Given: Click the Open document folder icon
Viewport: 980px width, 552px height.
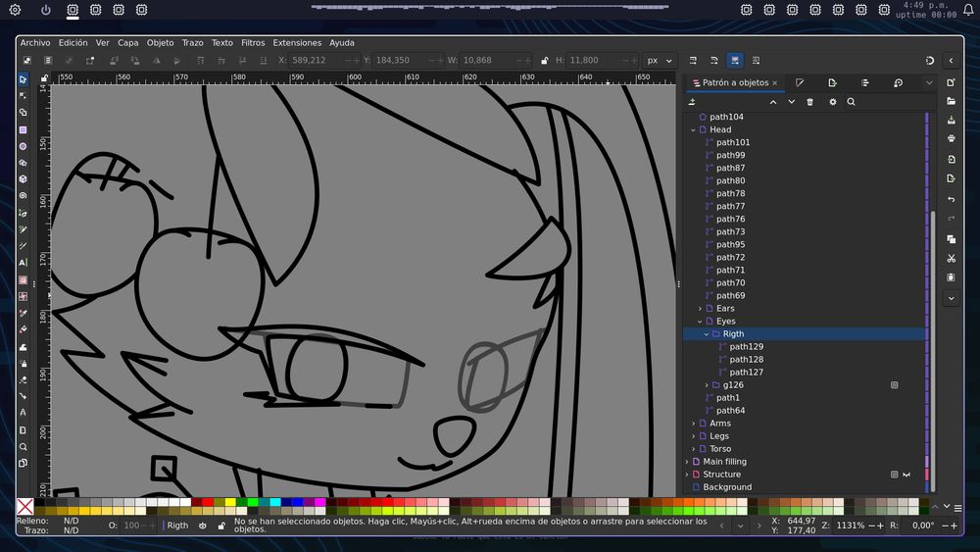Looking at the screenshot, I should (x=952, y=101).
